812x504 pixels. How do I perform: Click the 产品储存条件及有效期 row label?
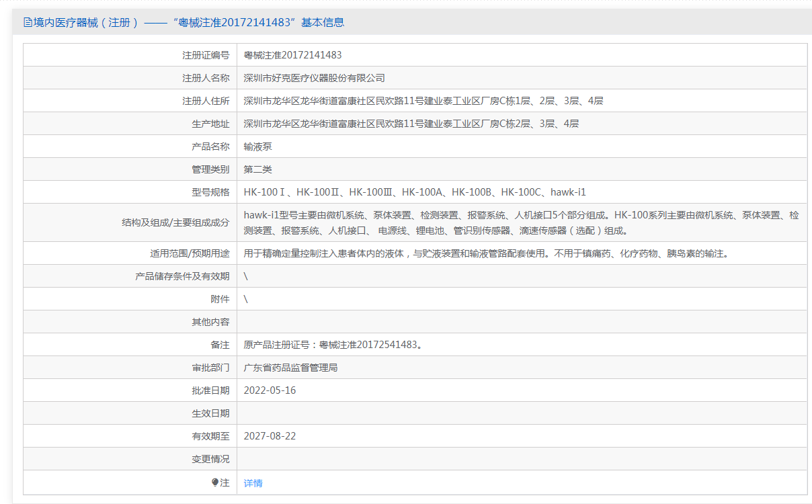click(x=182, y=276)
